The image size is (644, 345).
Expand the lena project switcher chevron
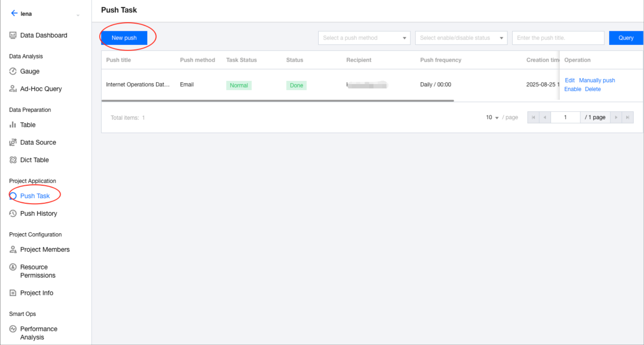(x=78, y=15)
